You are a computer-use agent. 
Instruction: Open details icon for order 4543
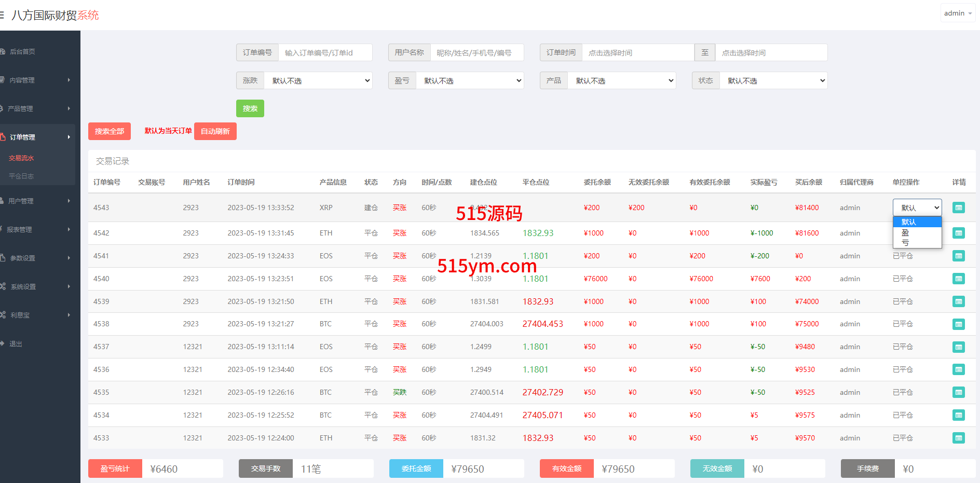[x=958, y=208]
